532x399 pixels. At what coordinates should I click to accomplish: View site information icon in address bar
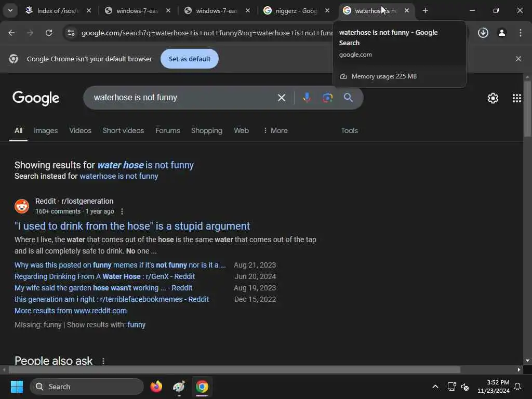point(71,33)
